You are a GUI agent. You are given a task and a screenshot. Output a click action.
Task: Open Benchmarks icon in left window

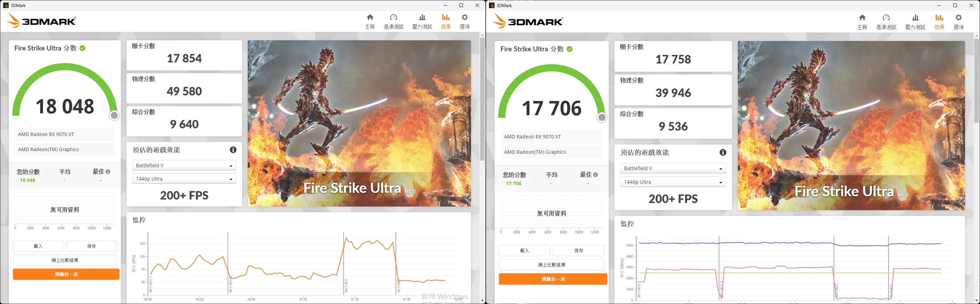pos(393,17)
